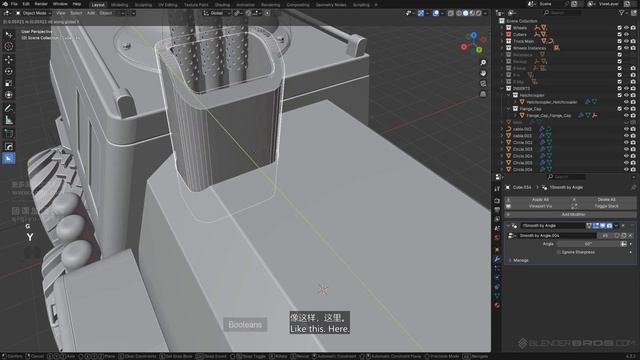This screenshot has height=360, width=640.
Task: Hide Circle.003 object in viewport
Action: tap(627, 149)
